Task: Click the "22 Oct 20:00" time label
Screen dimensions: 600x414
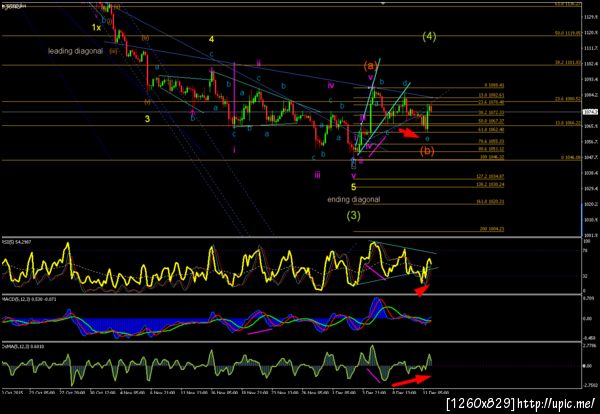Action: coord(73,392)
